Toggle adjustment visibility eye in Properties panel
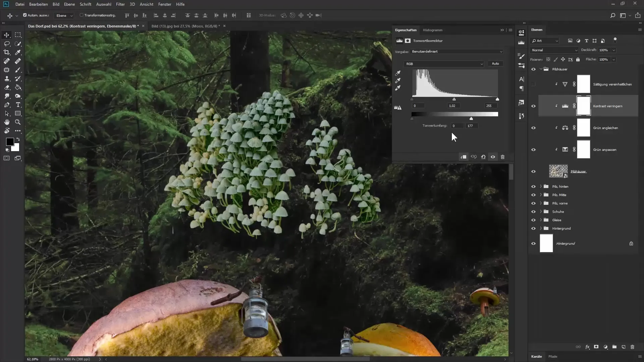644x362 pixels. pos(493,157)
